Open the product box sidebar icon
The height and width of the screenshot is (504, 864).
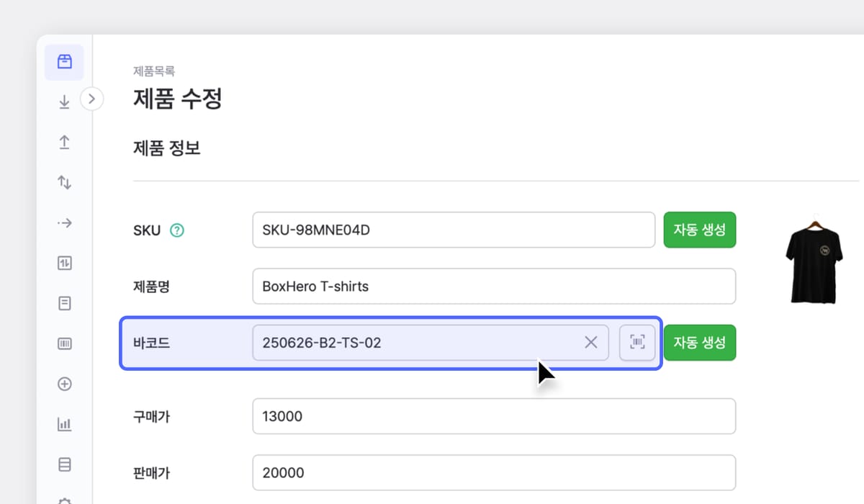tap(64, 62)
